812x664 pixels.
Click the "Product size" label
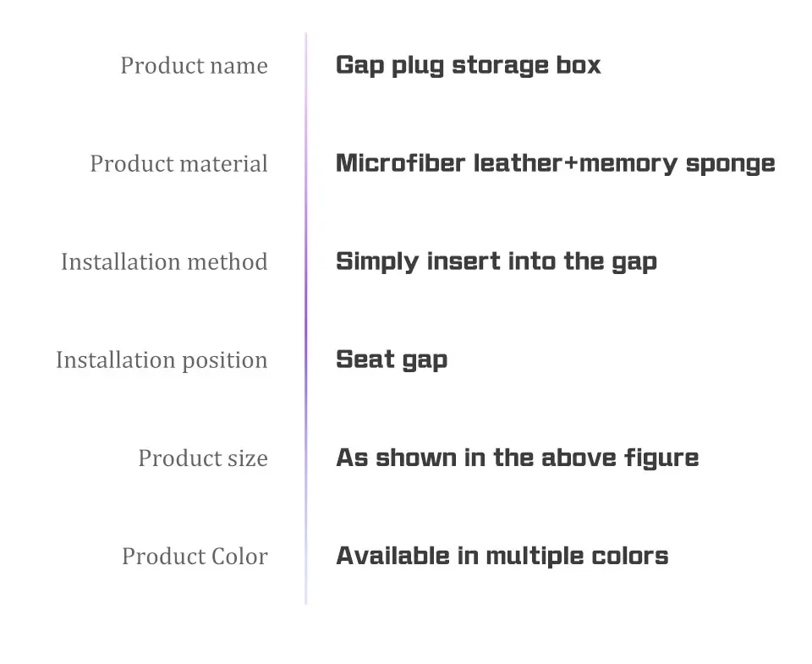point(203,458)
